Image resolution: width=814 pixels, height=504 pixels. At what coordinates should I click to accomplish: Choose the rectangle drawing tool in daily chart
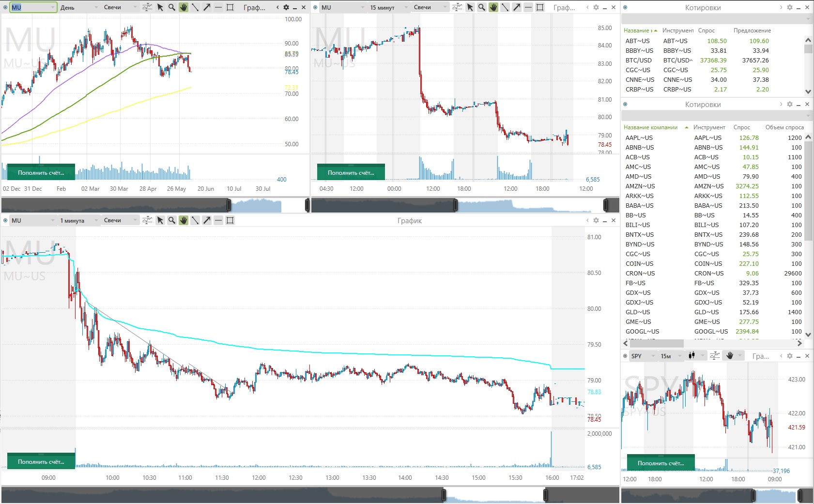point(230,7)
